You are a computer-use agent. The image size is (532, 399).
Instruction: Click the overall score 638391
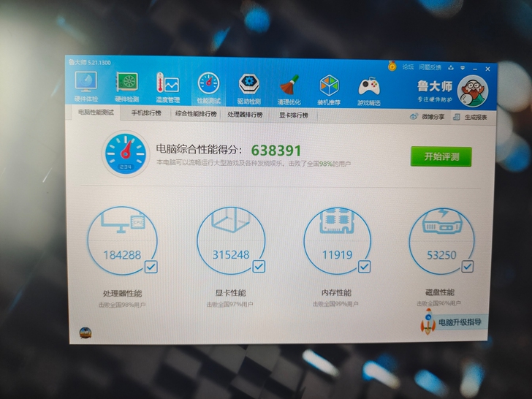[x=276, y=151]
